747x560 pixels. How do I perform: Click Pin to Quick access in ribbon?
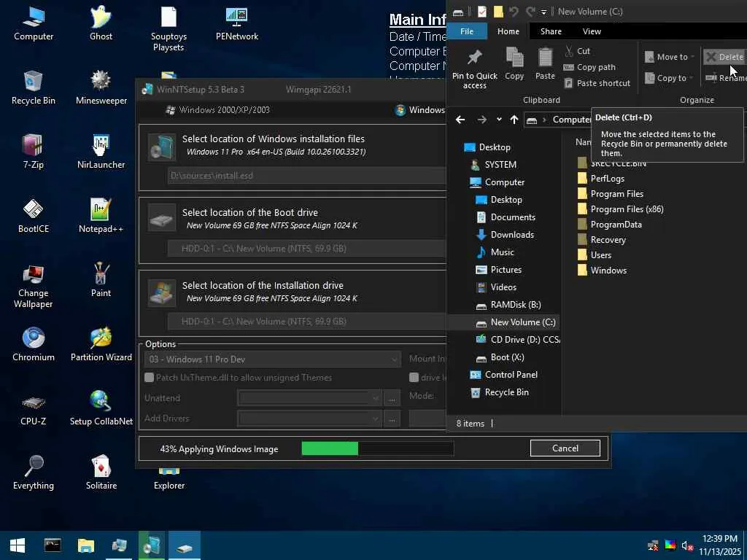click(474, 69)
